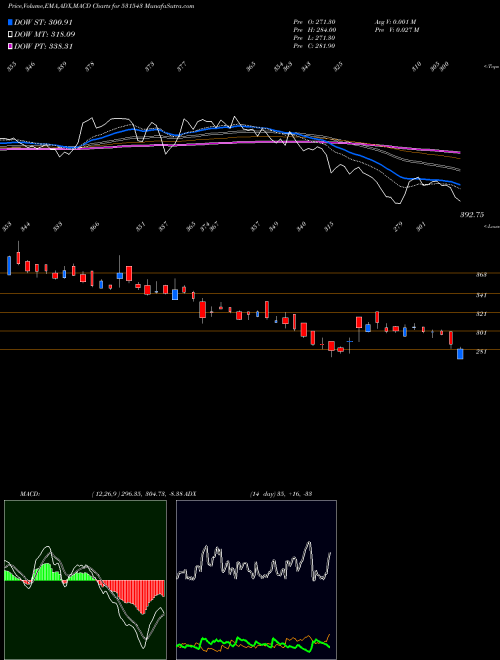500x660 pixels.
Task: Select the DOW PT: 338.31 label
Action: [x=43, y=46]
